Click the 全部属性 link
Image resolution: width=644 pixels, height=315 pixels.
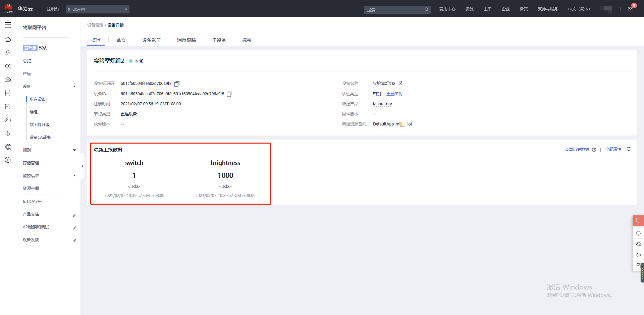coord(613,149)
